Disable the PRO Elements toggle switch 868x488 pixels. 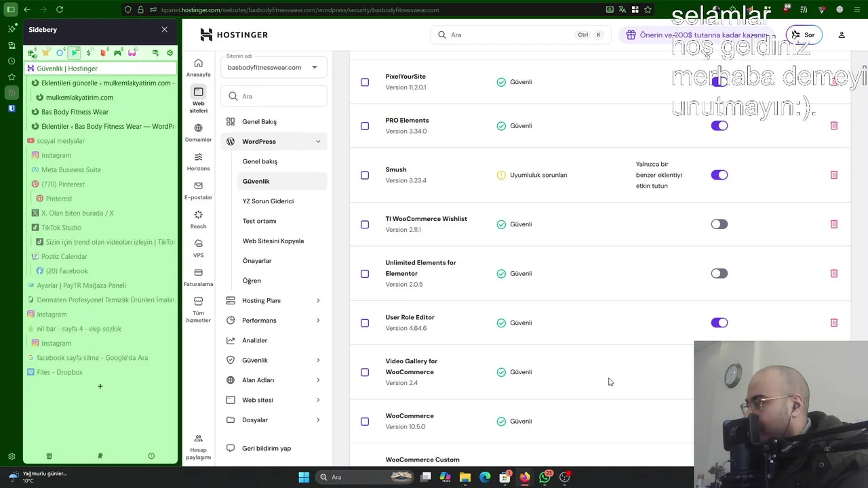[719, 126]
